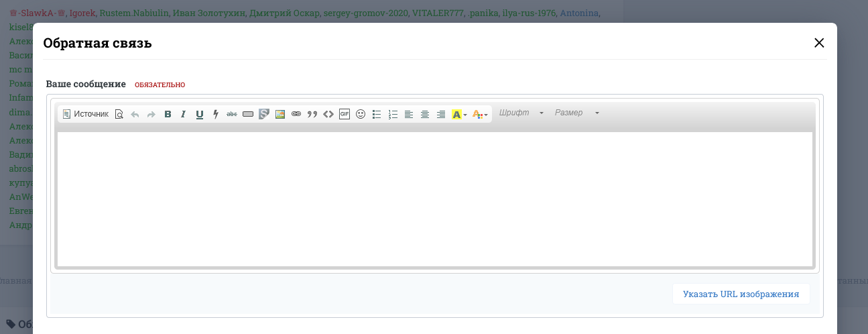The image size is (868, 334).
Task: Toggle underline formatting
Action: point(200,114)
